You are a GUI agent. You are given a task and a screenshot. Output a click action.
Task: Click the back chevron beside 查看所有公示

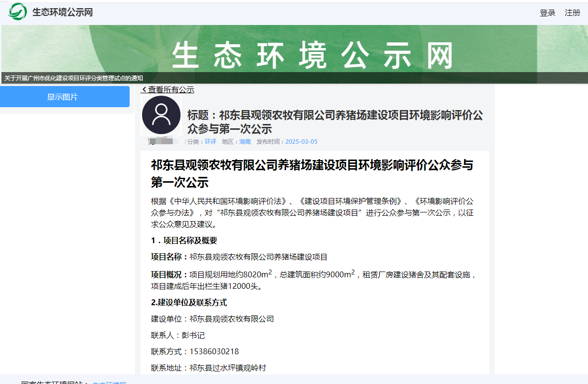click(x=144, y=89)
